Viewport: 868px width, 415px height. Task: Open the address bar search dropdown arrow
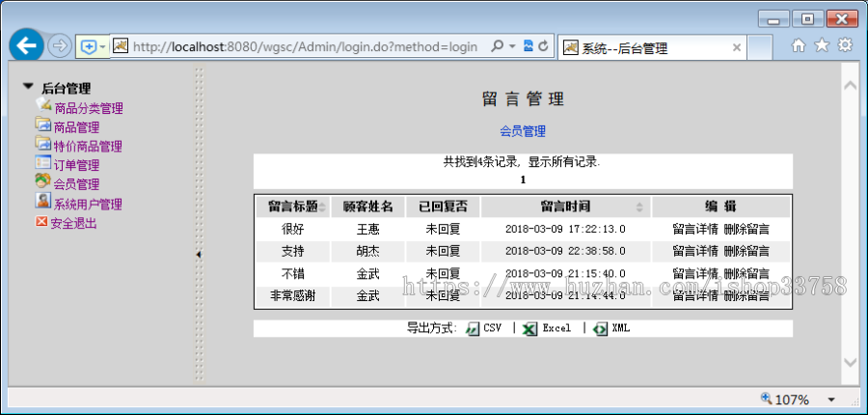pos(512,46)
